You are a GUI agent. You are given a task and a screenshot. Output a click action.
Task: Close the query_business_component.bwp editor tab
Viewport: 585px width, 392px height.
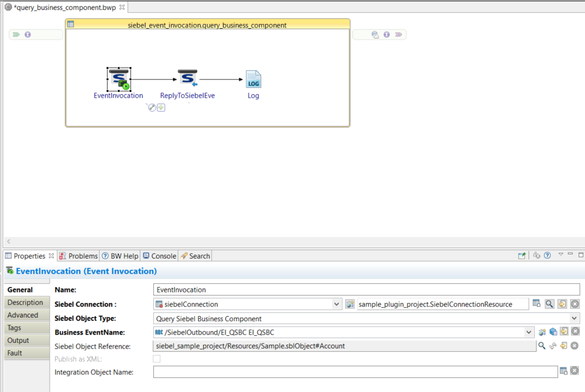coord(122,7)
